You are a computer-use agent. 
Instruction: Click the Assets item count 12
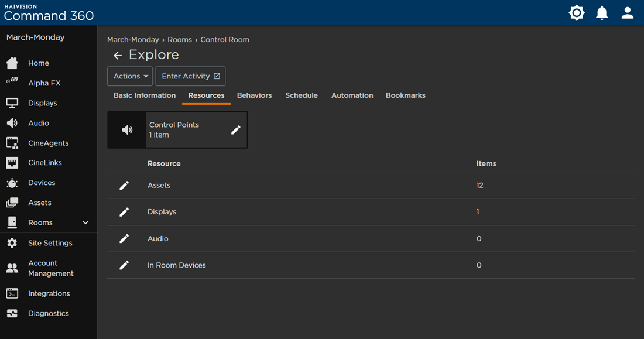point(479,186)
